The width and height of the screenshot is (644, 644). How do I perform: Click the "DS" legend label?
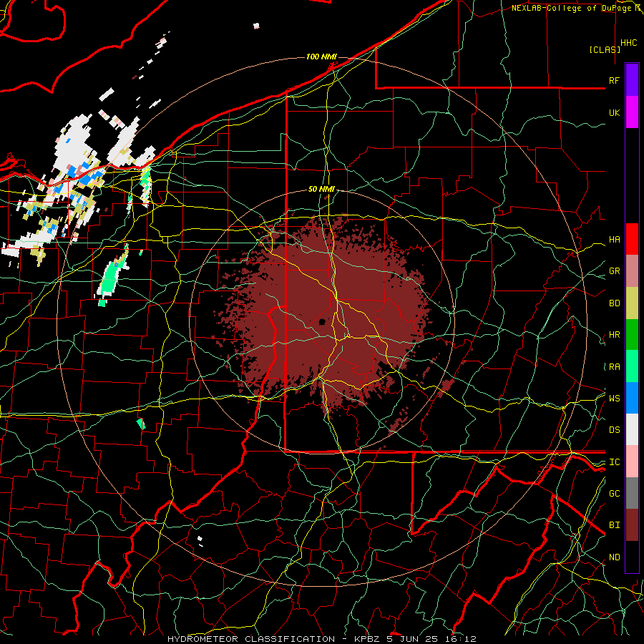pyautogui.click(x=614, y=430)
